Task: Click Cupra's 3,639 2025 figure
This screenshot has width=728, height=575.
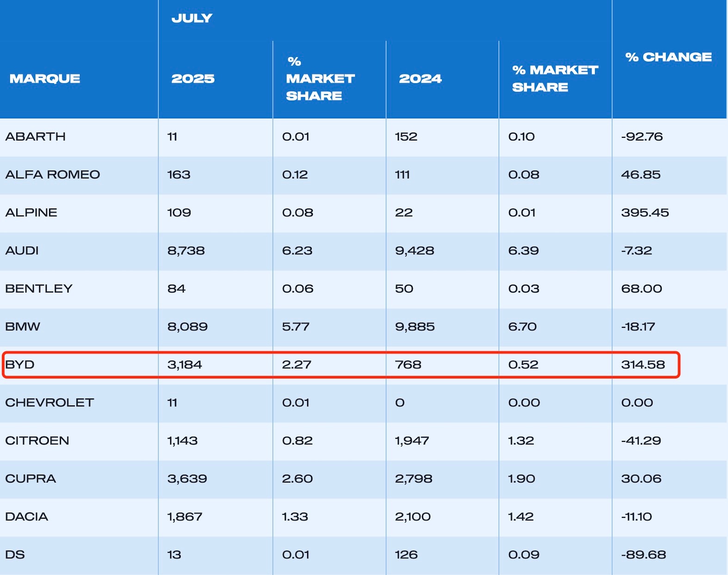Action: 187,478
